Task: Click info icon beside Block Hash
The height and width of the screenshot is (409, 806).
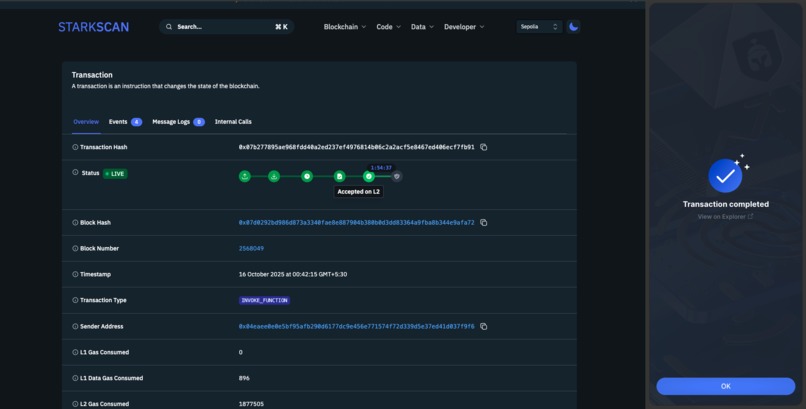Action: [75, 222]
